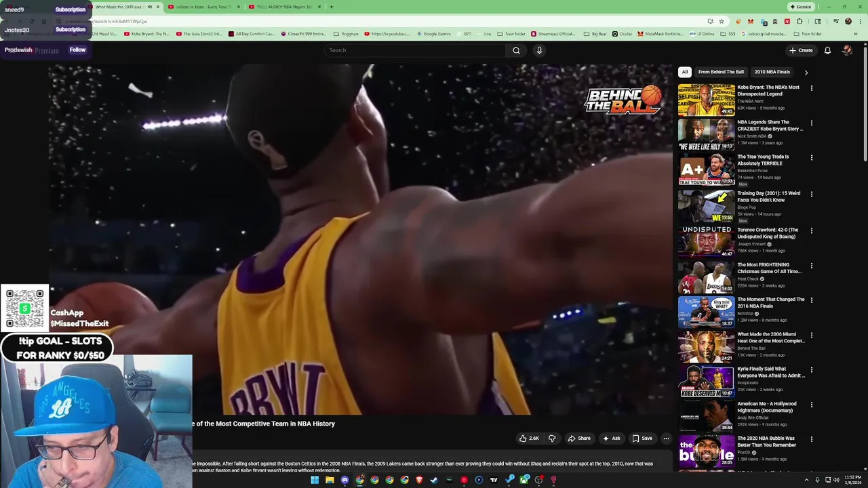The image size is (868, 488).
Task: Click the taskbar clock showing 11:52 PM
Action: click(x=852, y=480)
